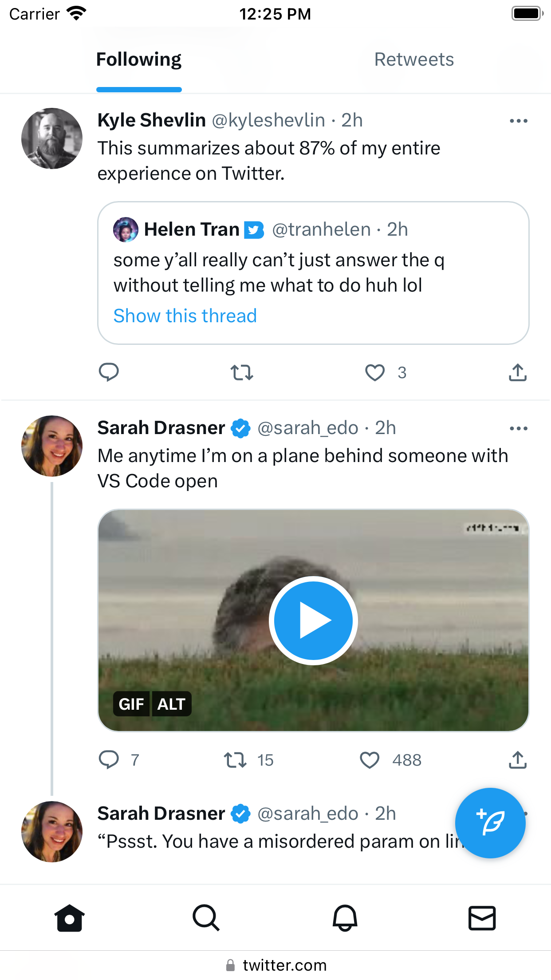Screen dimensions: 551x980
Task: Click the Show this thread link
Action: tap(185, 316)
